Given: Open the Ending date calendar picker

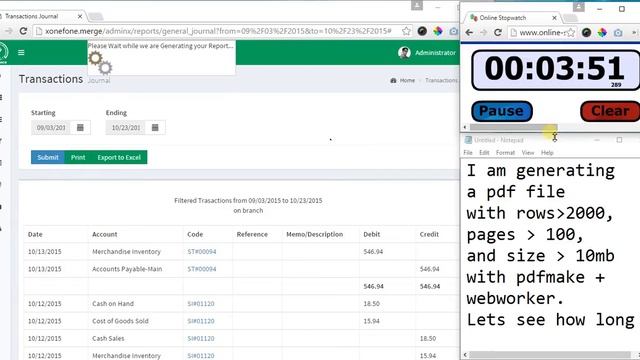Looking at the screenshot, I should [155, 128].
